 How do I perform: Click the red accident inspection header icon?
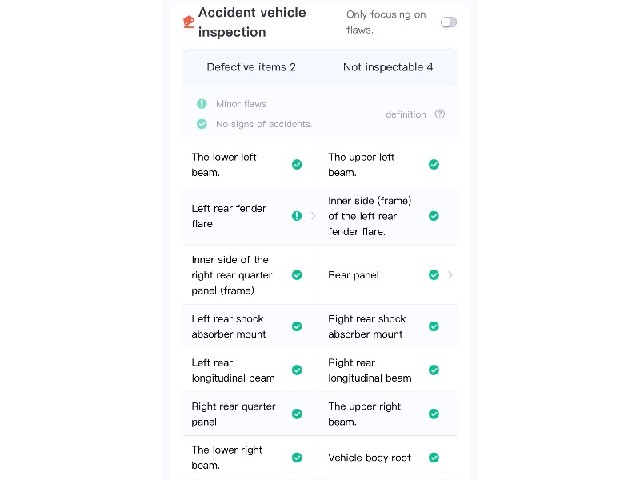188,22
